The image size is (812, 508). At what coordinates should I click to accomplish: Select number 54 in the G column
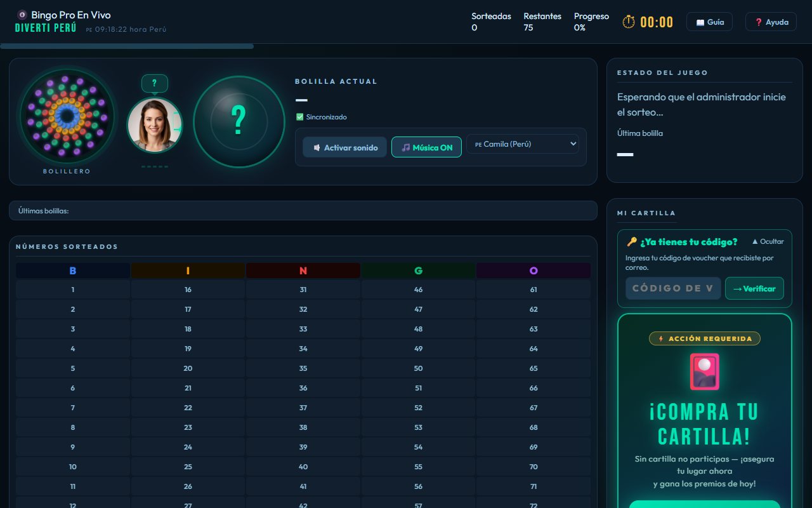pyautogui.click(x=418, y=447)
